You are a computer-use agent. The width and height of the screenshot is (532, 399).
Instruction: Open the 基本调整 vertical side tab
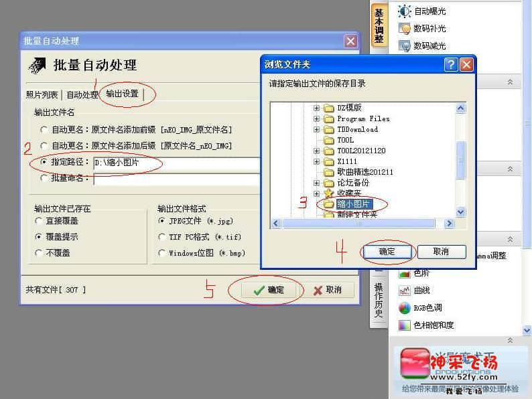[x=379, y=26]
